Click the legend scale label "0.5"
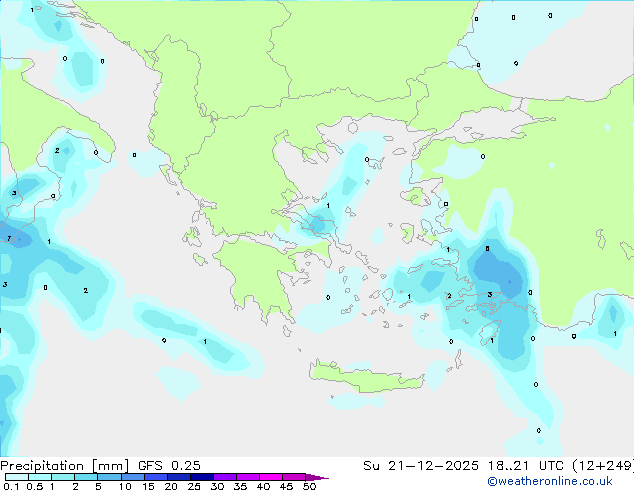Viewport: 634px width, 490px height. [34, 486]
